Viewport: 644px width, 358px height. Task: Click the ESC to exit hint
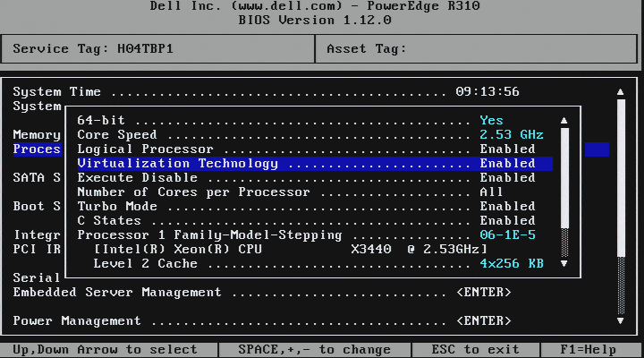476,350
